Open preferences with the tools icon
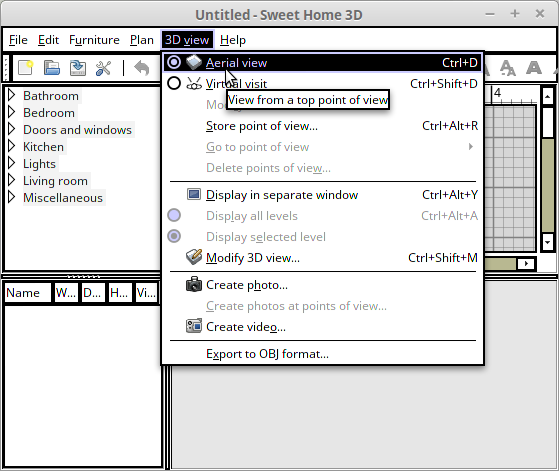Viewport: 559px width, 471px height. click(x=103, y=68)
